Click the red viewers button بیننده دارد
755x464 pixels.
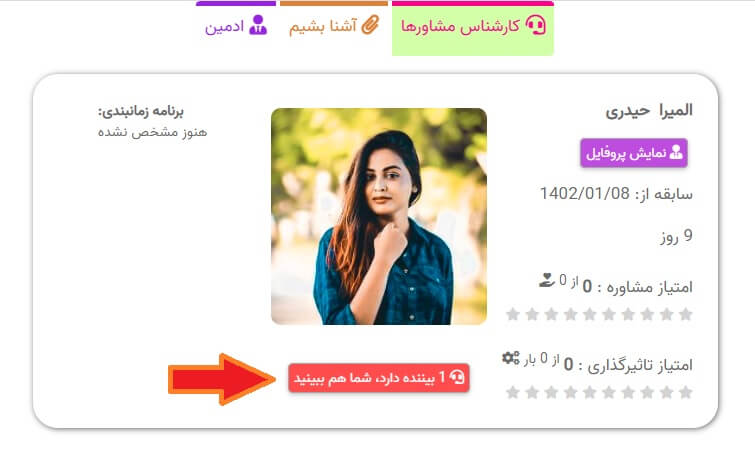tap(379, 378)
